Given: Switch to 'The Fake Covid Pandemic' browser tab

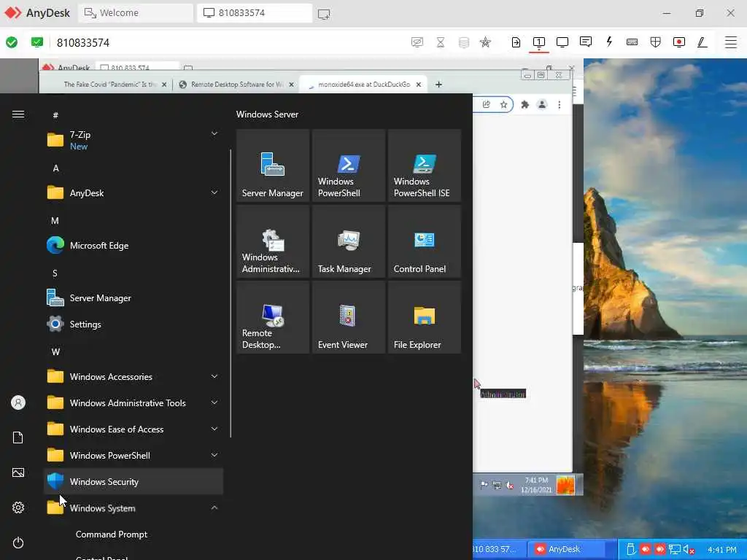Looking at the screenshot, I should [110, 85].
